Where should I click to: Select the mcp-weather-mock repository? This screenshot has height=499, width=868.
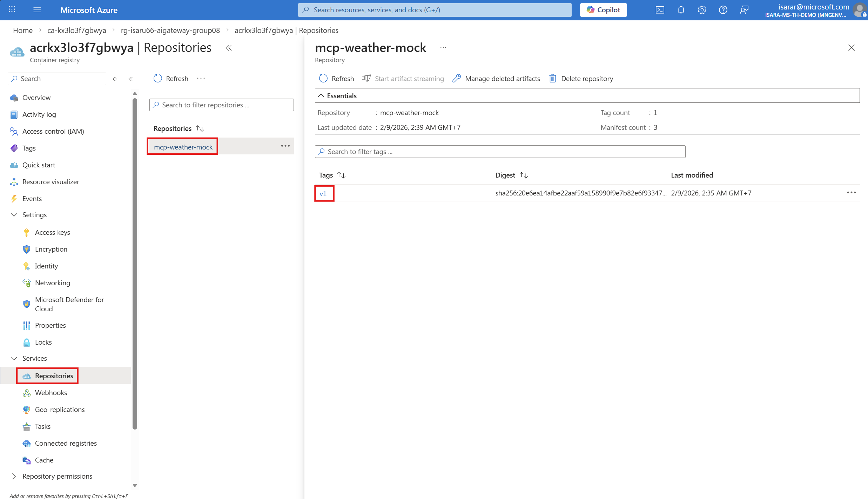[183, 147]
